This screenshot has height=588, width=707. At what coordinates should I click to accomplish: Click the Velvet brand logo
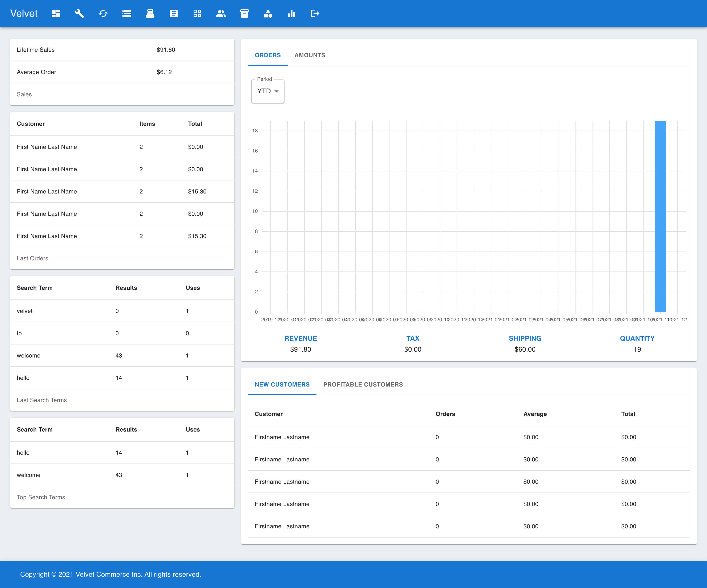tap(24, 13)
